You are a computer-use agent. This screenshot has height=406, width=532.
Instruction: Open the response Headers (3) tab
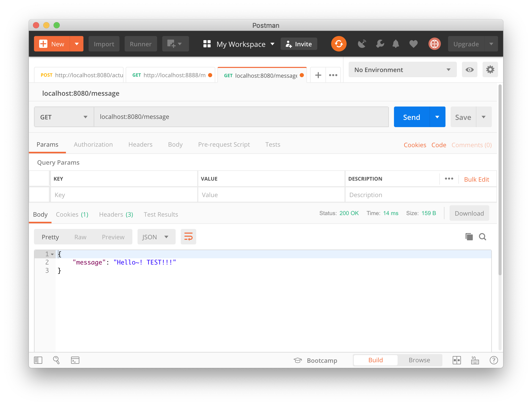(x=116, y=215)
